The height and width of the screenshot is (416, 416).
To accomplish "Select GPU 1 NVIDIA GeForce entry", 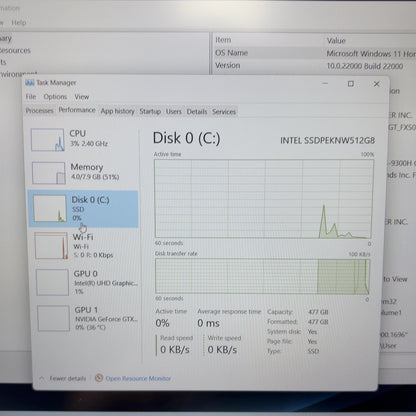I will (x=87, y=318).
